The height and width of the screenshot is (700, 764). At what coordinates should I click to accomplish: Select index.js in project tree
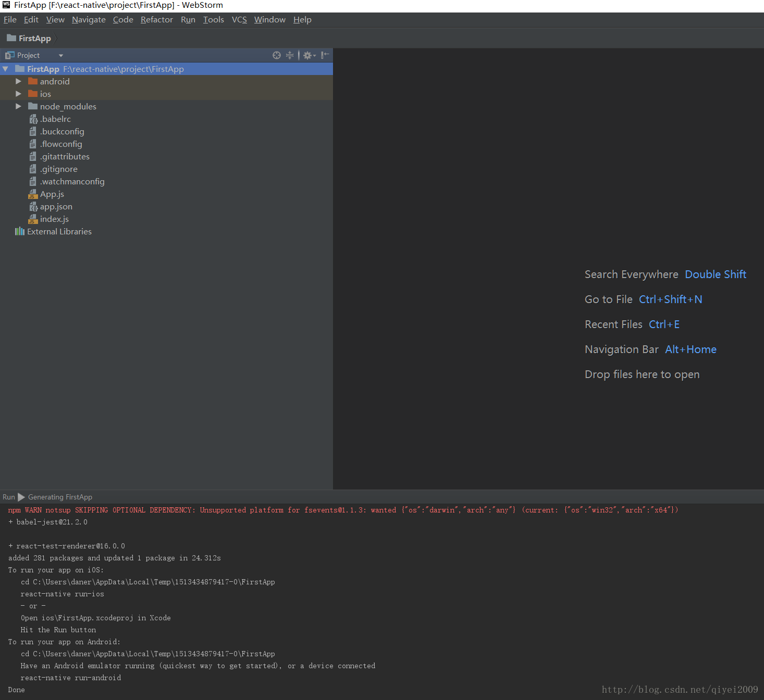click(x=54, y=219)
